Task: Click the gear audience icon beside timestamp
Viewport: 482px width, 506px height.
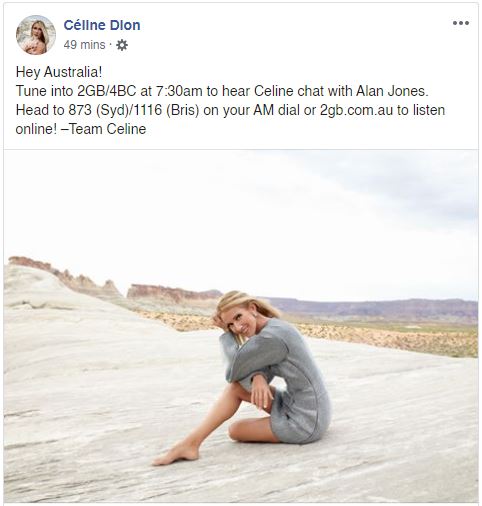Action: point(122,45)
